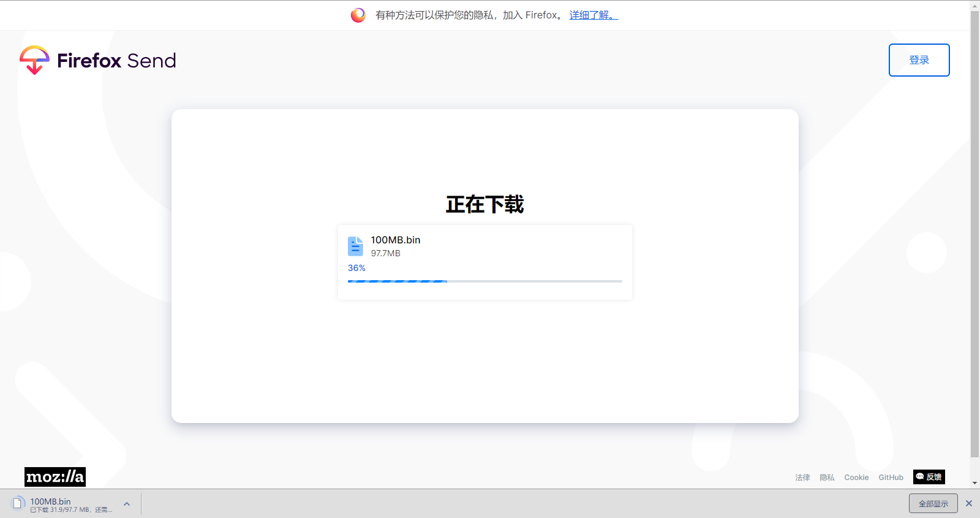Open the 隐私 footer link
This screenshot has width=980, height=518.
827,478
